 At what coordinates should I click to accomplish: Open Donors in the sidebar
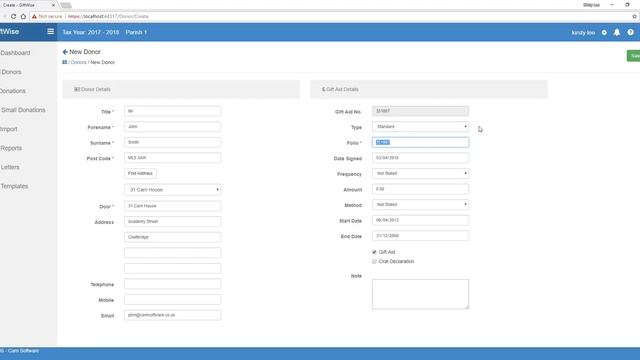click(11, 72)
